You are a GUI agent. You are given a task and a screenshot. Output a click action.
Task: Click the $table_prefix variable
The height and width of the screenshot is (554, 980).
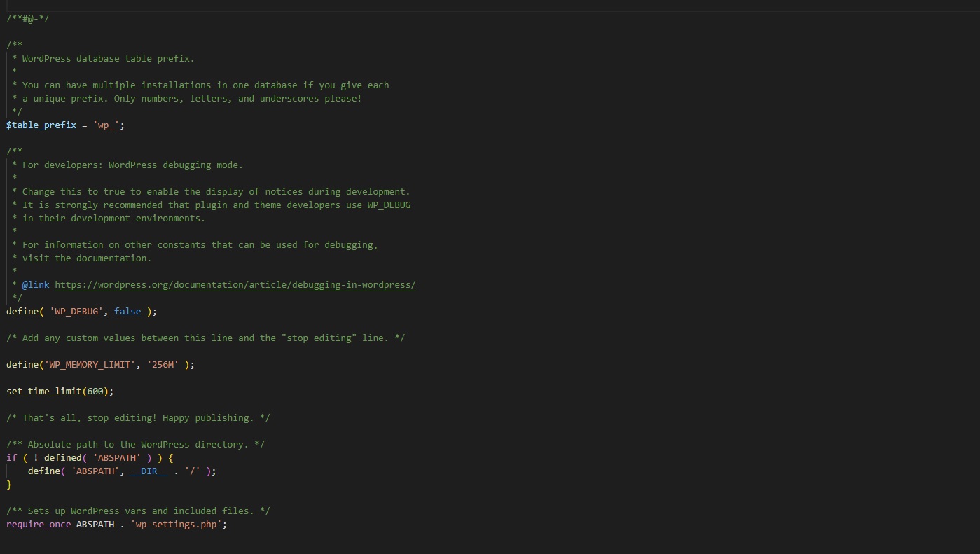[41, 125]
